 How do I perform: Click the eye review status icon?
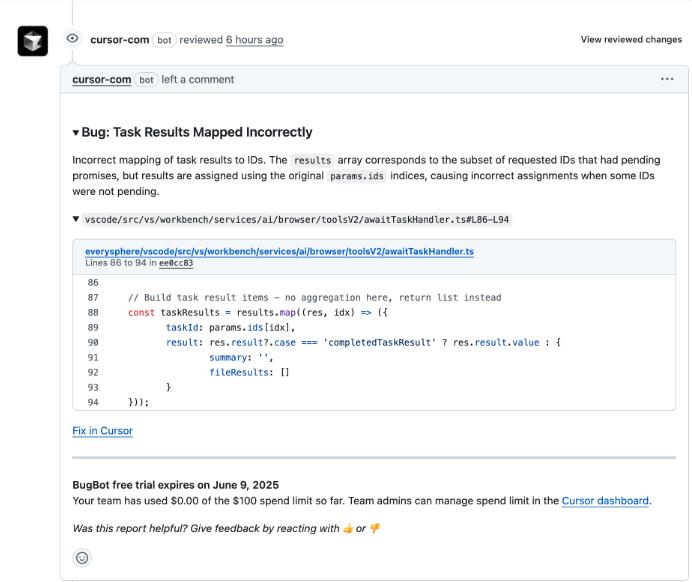pyautogui.click(x=72, y=39)
